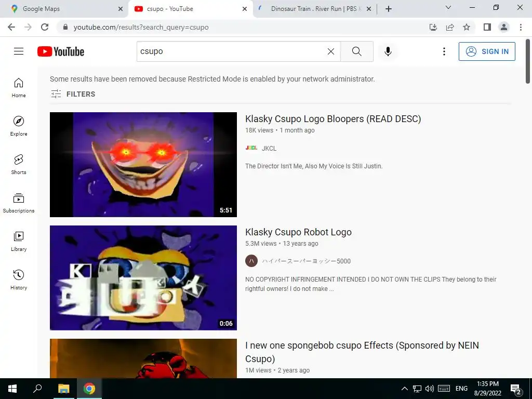Image resolution: width=532 pixels, height=399 pixels.
Task: Open the JKCL channel name
Action: coord(269,148)
